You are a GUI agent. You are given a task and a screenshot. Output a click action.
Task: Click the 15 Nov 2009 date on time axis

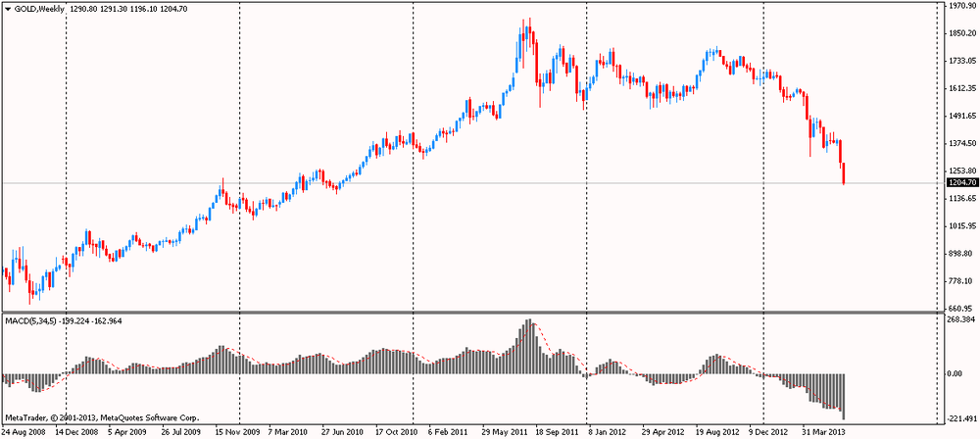pos(238,431)
